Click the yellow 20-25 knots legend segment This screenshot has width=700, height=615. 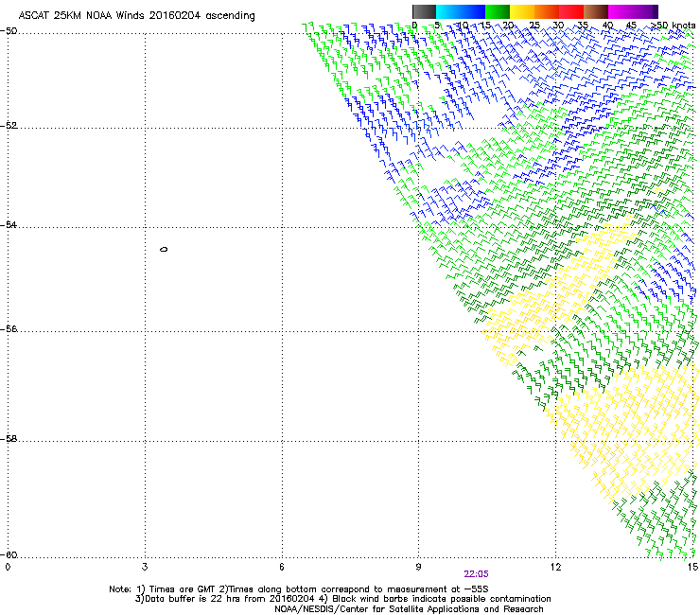click(x=522, y=11)
